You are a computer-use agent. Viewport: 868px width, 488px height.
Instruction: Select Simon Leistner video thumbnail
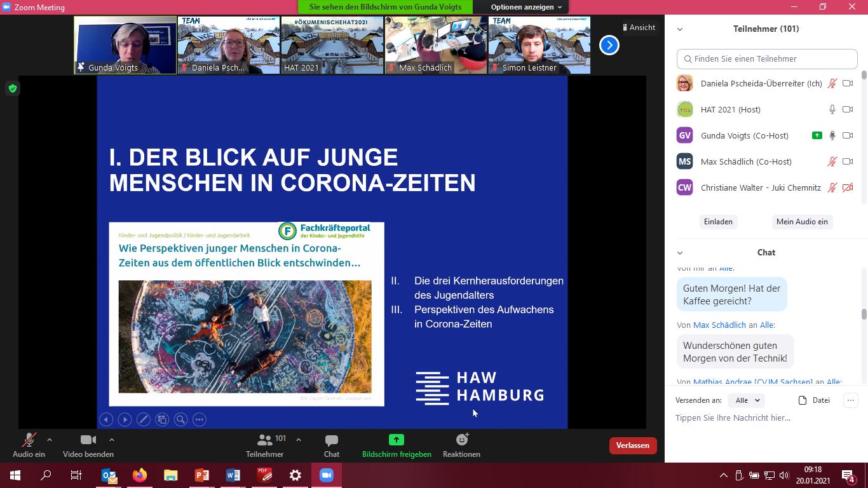pyautogui.click(x=539, y=45)
